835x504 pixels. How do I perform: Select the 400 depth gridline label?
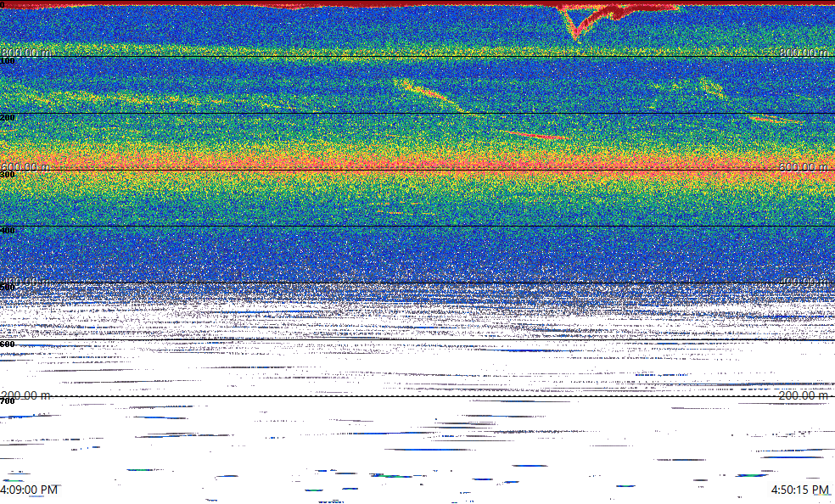(8, 231)
